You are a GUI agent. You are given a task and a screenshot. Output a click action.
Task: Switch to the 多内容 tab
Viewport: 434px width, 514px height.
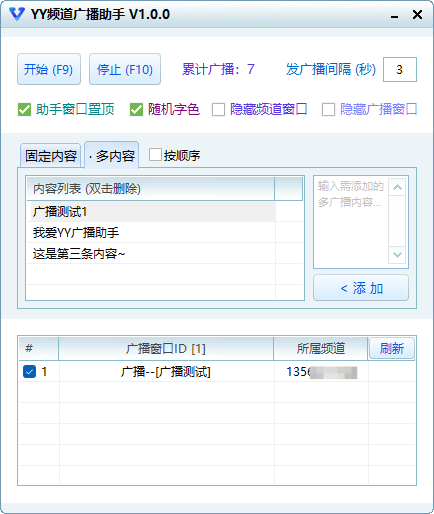pos(112,155)
